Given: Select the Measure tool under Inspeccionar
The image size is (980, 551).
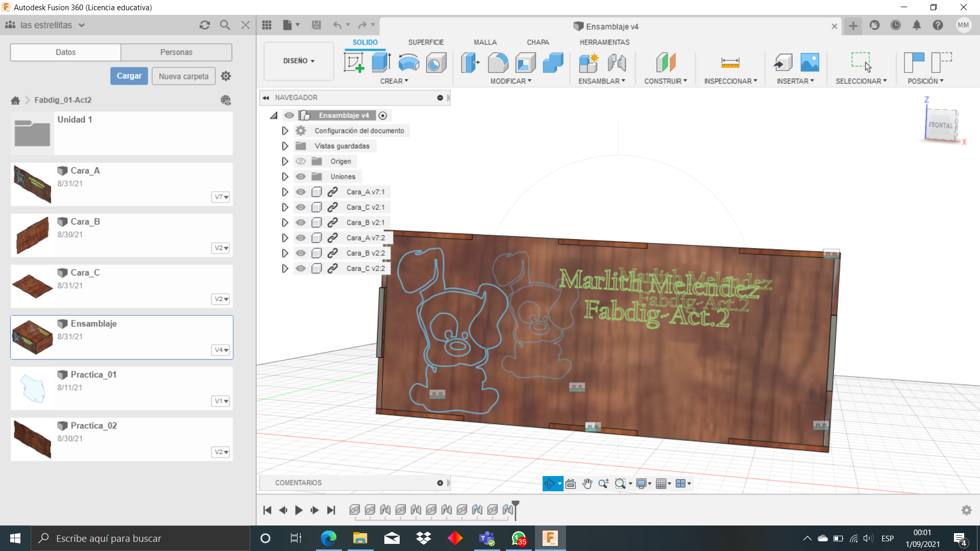Looking at the screenshot, I should tap(730, 63).
